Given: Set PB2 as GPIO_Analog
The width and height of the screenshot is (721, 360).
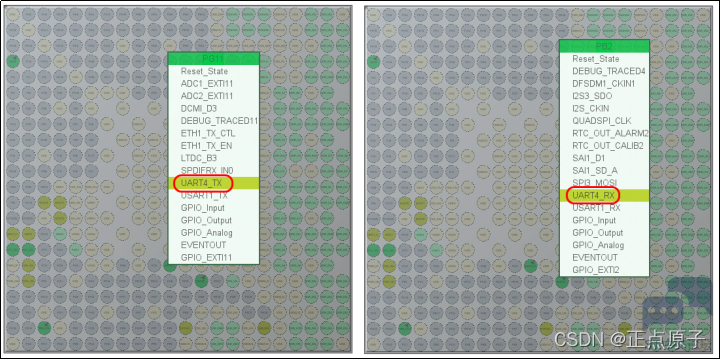Looking at the screenshot, I should (x=604, y=245).
